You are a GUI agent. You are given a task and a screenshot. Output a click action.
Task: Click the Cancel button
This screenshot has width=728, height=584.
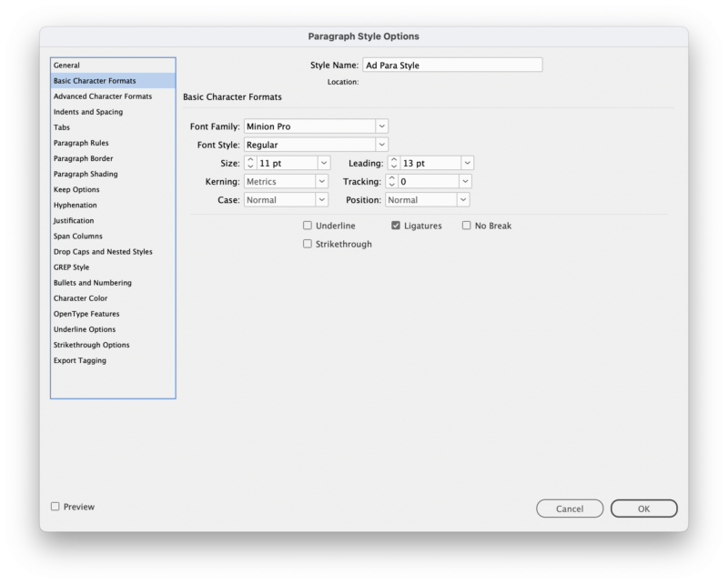(x=570, y=508)
